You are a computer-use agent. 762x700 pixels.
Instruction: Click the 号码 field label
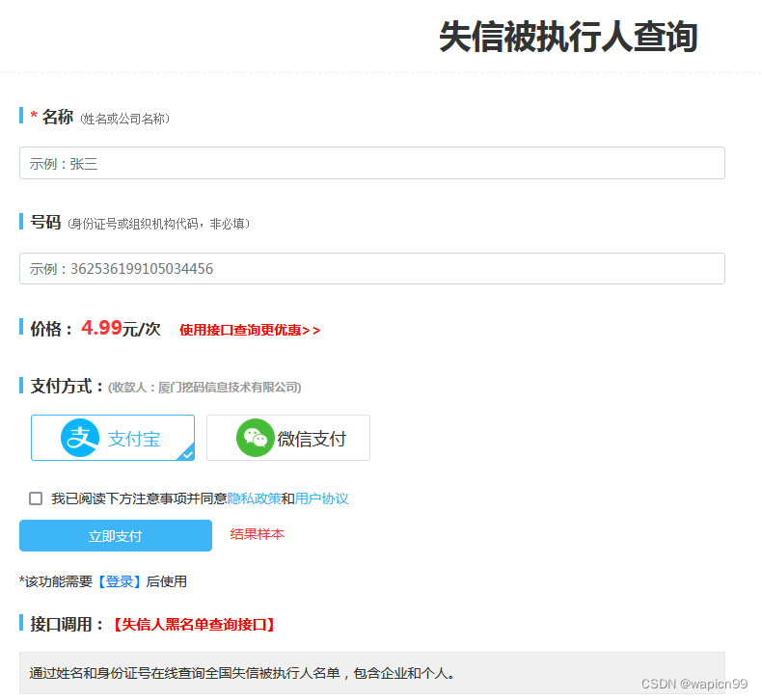pyautogui.click(x=45, y=223)
